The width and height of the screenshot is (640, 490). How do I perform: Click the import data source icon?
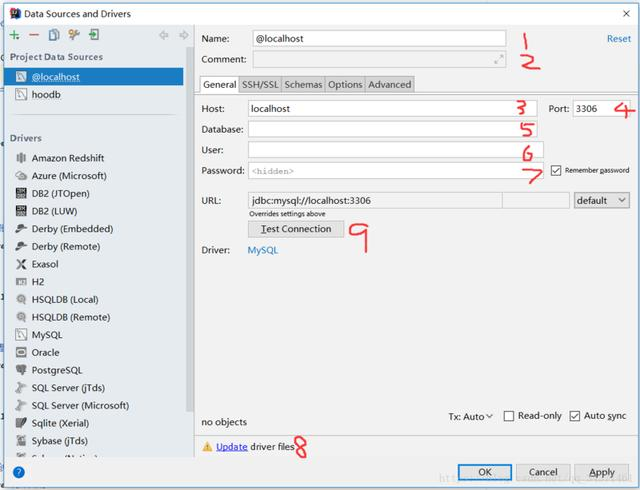pos(94,35)
